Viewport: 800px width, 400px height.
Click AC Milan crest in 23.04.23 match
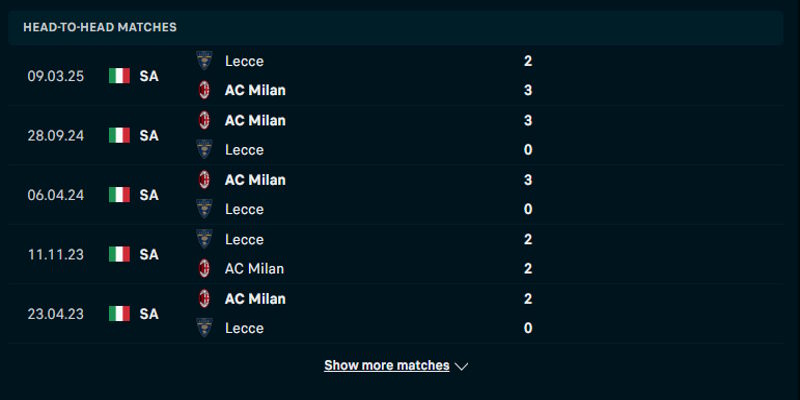(204, 298)
